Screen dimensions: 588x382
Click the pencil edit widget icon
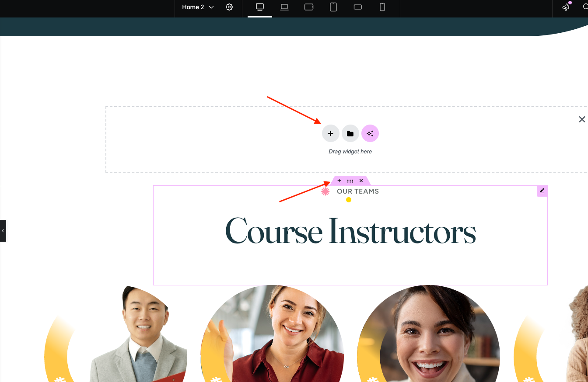(542, 191)
